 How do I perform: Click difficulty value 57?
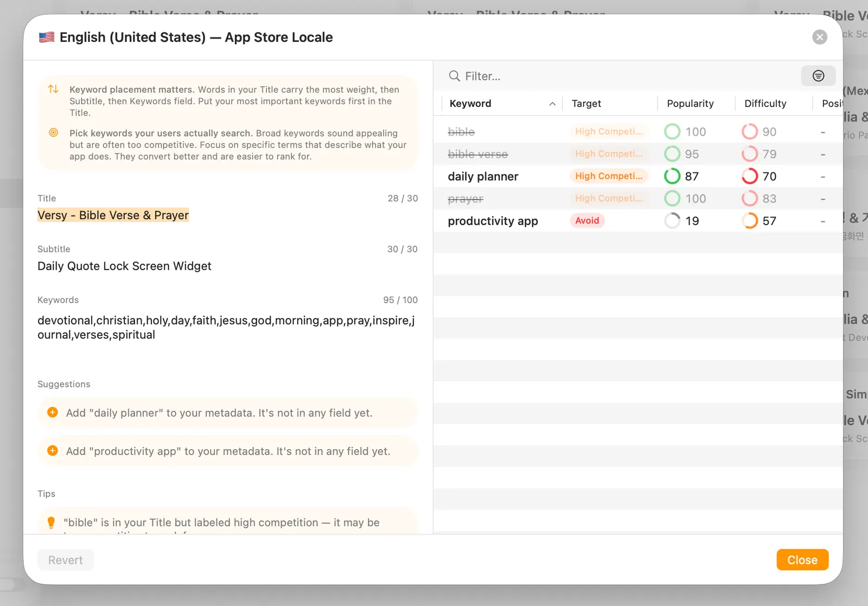[769, 221]
